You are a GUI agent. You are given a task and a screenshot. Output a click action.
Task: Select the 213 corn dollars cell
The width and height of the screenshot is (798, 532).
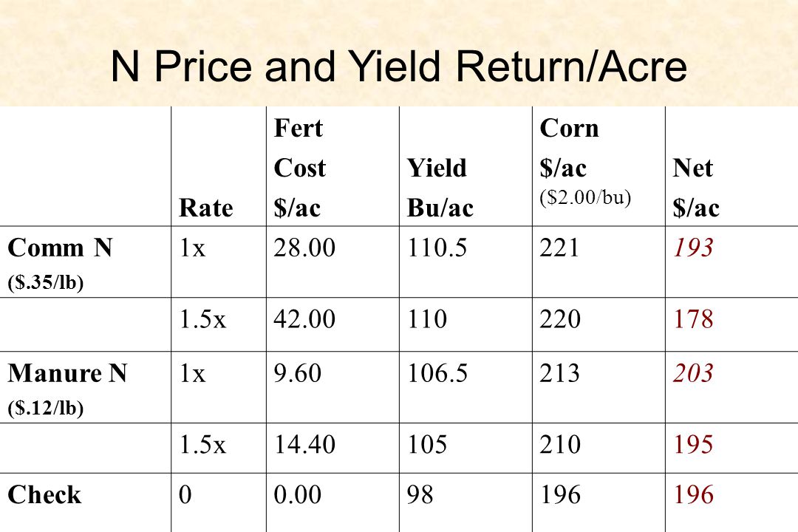pos(560,373)
